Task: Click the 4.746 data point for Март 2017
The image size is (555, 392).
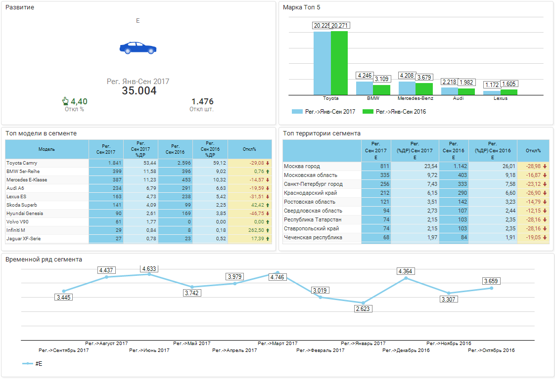Action: coord(277,272)
